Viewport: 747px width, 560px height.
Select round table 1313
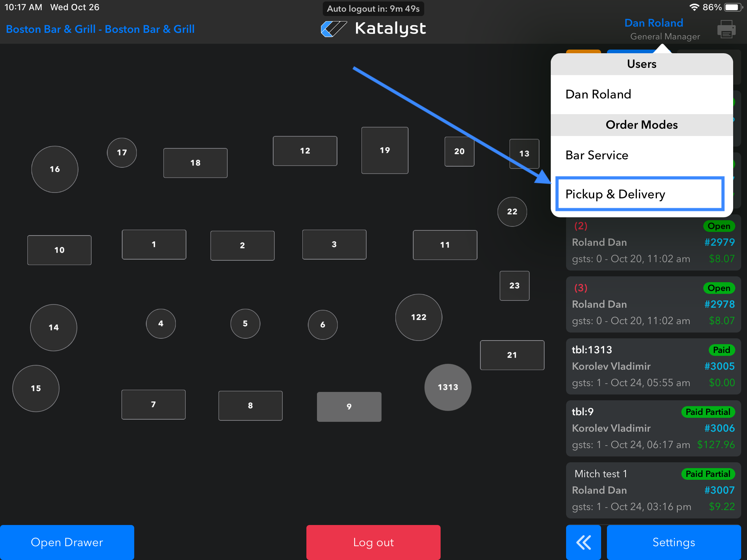point(448,387)
